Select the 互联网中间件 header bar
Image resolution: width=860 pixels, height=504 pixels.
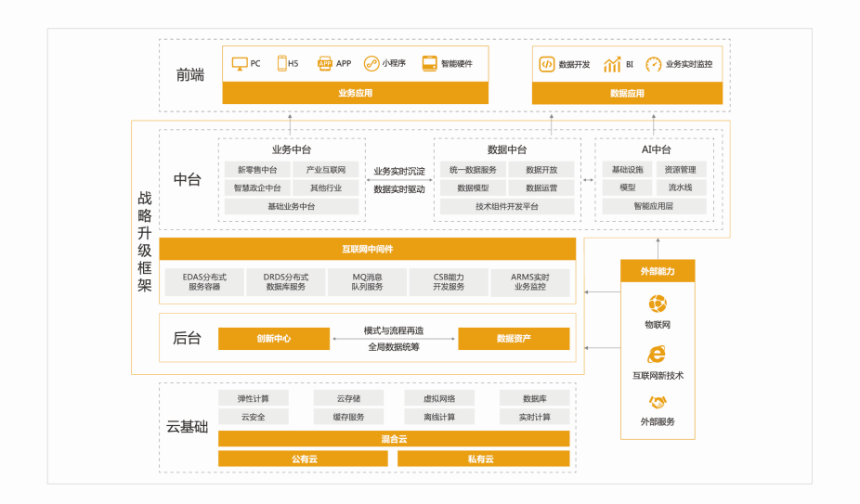[368, 249]
